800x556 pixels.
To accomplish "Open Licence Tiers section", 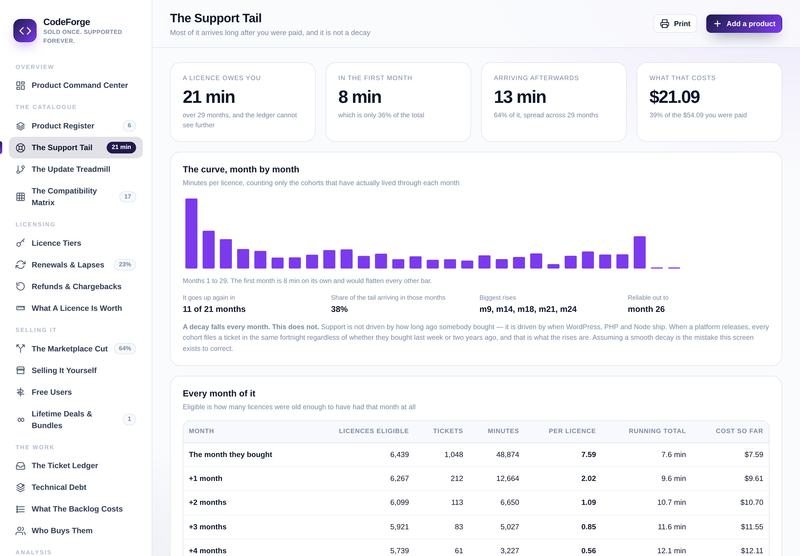I will coord(76,243).
